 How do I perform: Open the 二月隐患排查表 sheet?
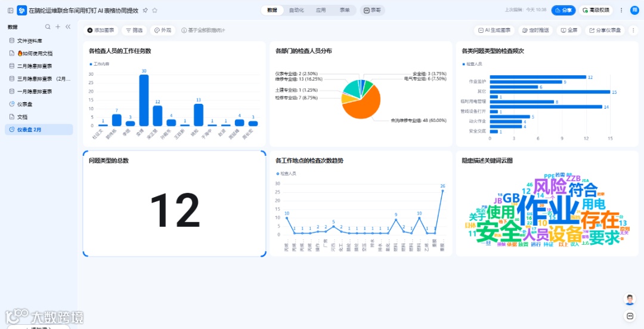click(x=39, y=66)
